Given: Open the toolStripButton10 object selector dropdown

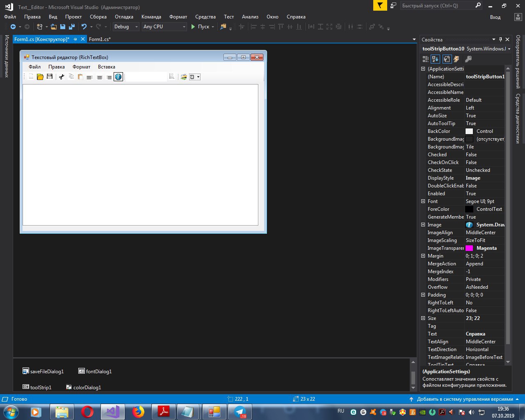Looking at the screenshot, I should 509,49.
